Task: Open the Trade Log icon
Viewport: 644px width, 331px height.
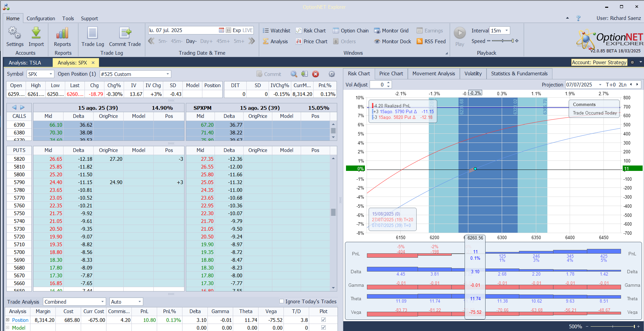Action: (93, 33)
